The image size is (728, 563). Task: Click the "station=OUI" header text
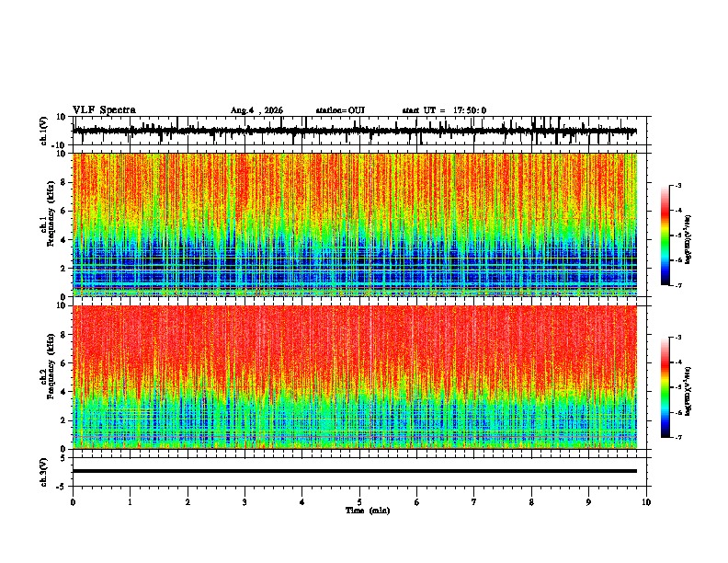point(340,110)
